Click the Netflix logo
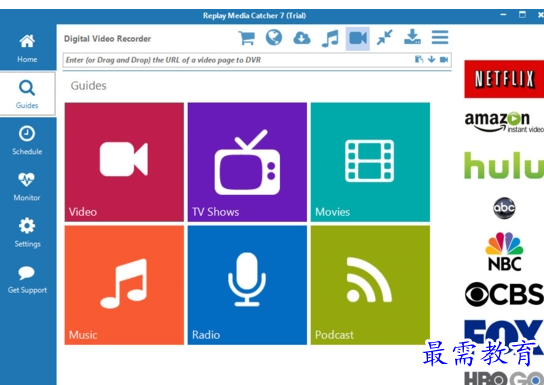The height and width of the screenshot is (385, 544). point(504,79)
